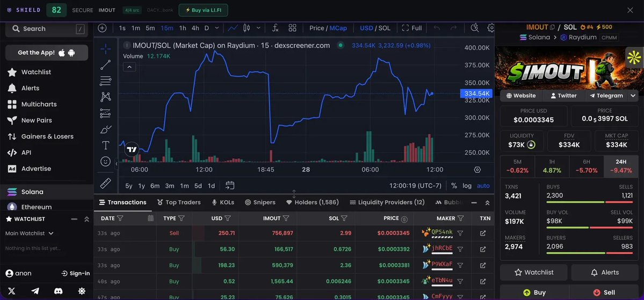
Task: Open the emoji sticker tool
Action: pyautogui.click(x=106, y=162)
